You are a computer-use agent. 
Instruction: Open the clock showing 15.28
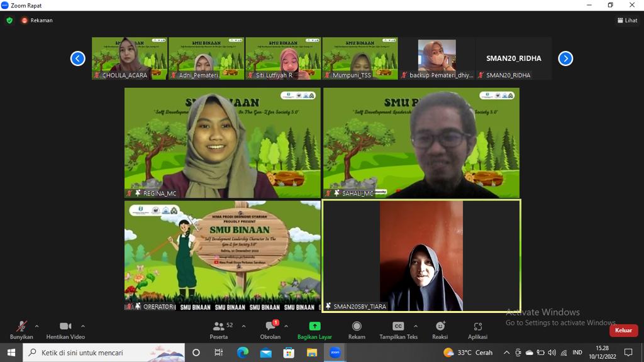click(x=602, y=353)
